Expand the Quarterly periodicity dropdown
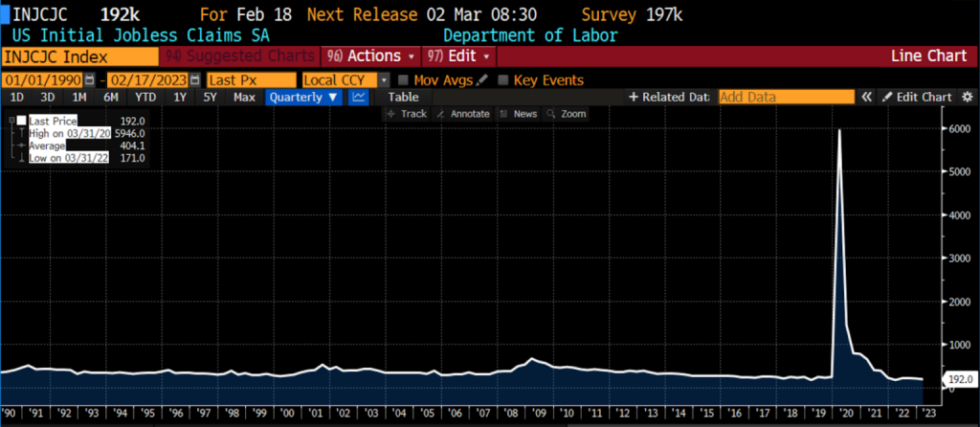 pos(302,97)
